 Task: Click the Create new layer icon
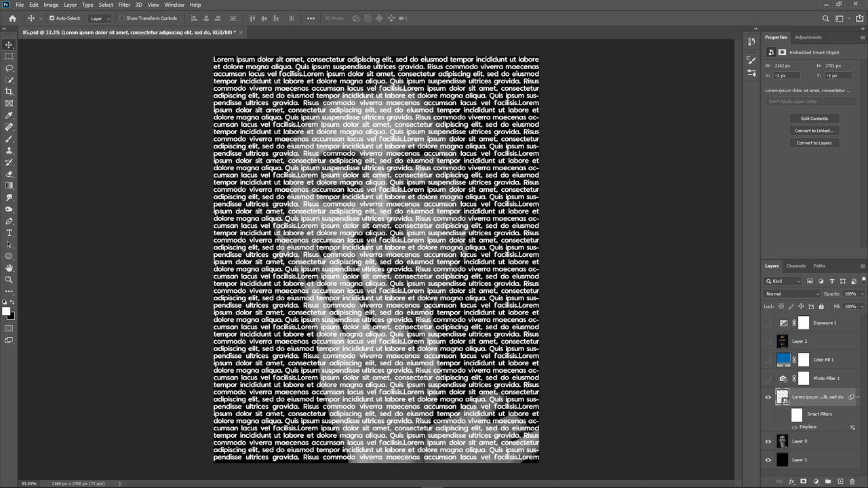(x=840, y=481)
